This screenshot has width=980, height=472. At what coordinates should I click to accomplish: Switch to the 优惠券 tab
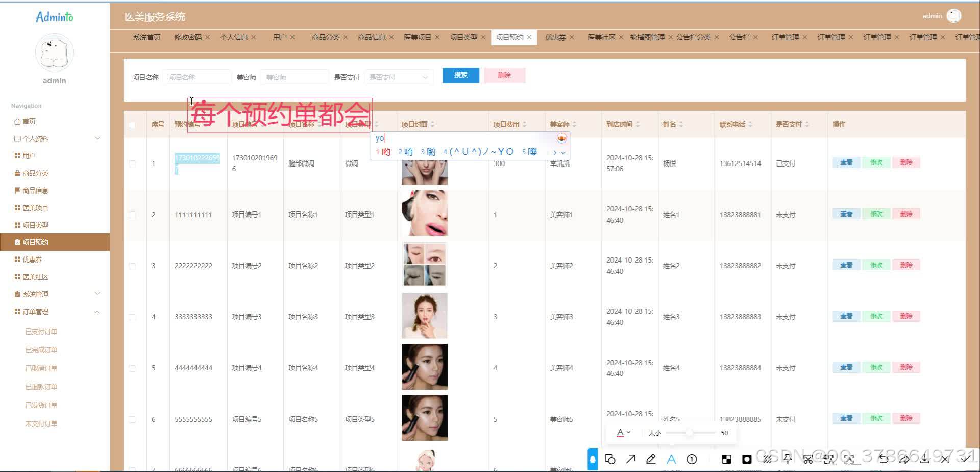555,37
